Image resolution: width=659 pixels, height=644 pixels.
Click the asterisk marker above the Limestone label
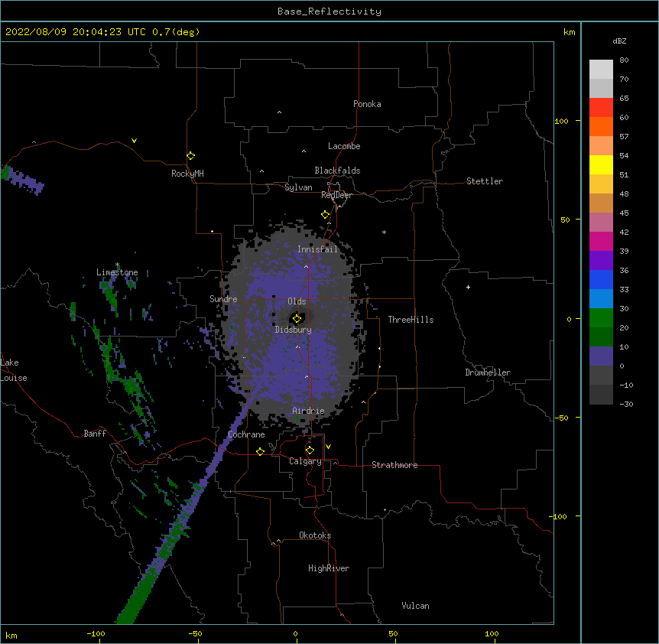[x=117, y=265]
